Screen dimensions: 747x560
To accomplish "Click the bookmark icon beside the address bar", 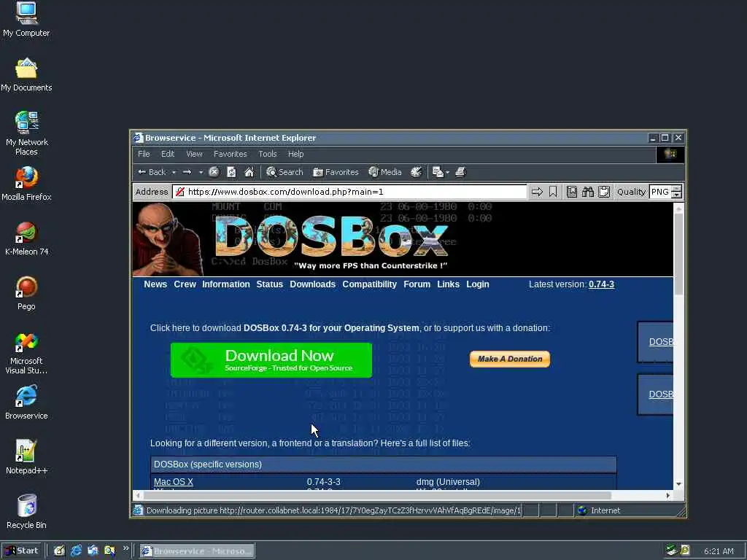I will 553,192.
